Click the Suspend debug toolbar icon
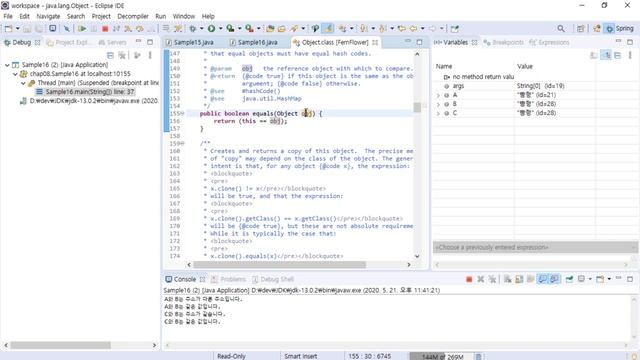The height and width of the screenshot is (360, 640). [94, 29]
